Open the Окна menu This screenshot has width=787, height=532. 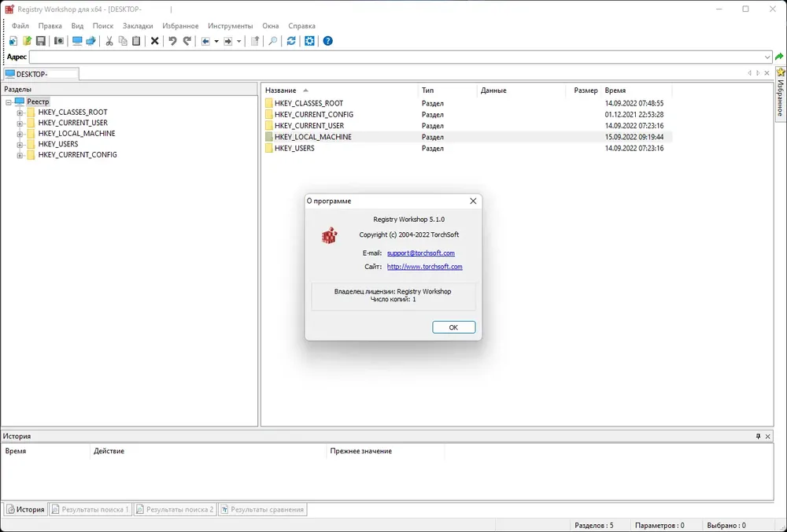271,26
